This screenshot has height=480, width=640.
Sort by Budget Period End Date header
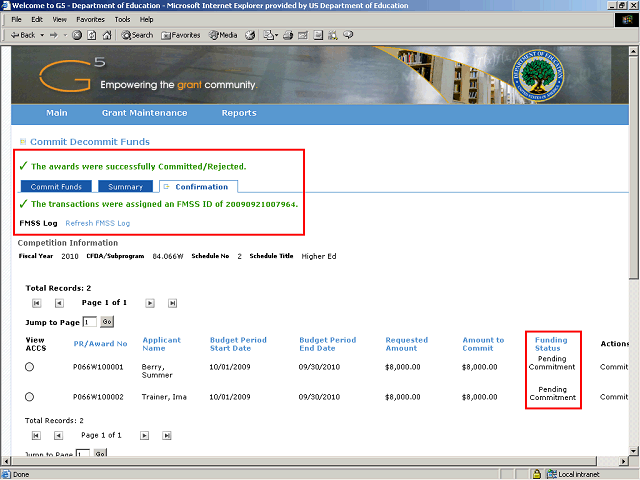pyautogui.click(x=328, y=344)
